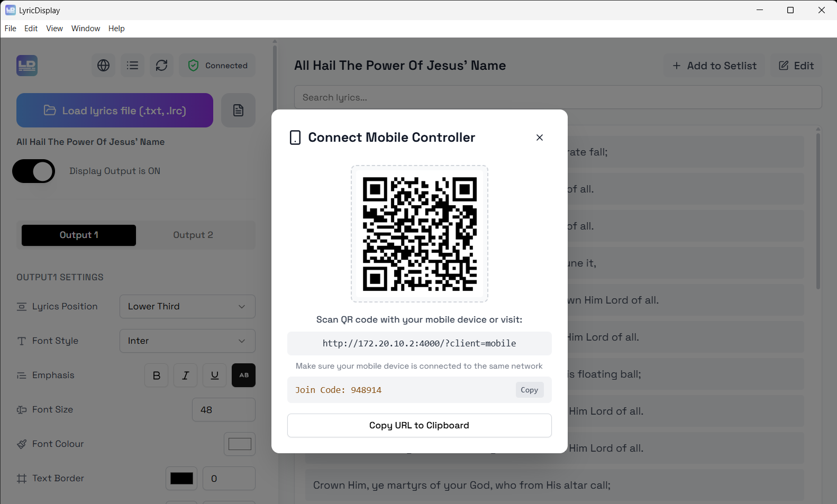Open the setlist icon button
Screen dimensions: 837x504
pyautogui.click(x=133, y=66)
